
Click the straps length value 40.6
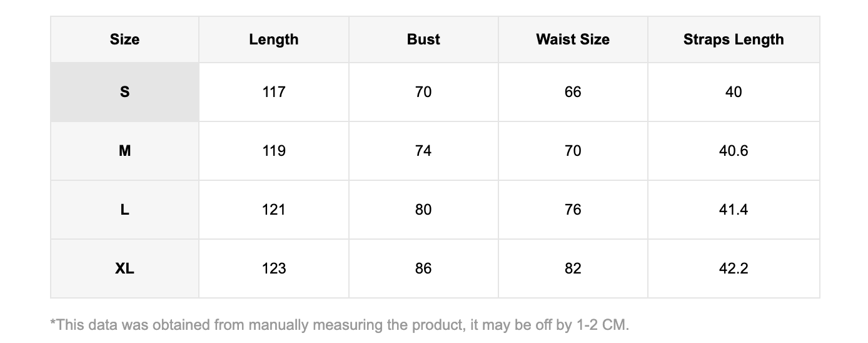click(x=734, y=151)
